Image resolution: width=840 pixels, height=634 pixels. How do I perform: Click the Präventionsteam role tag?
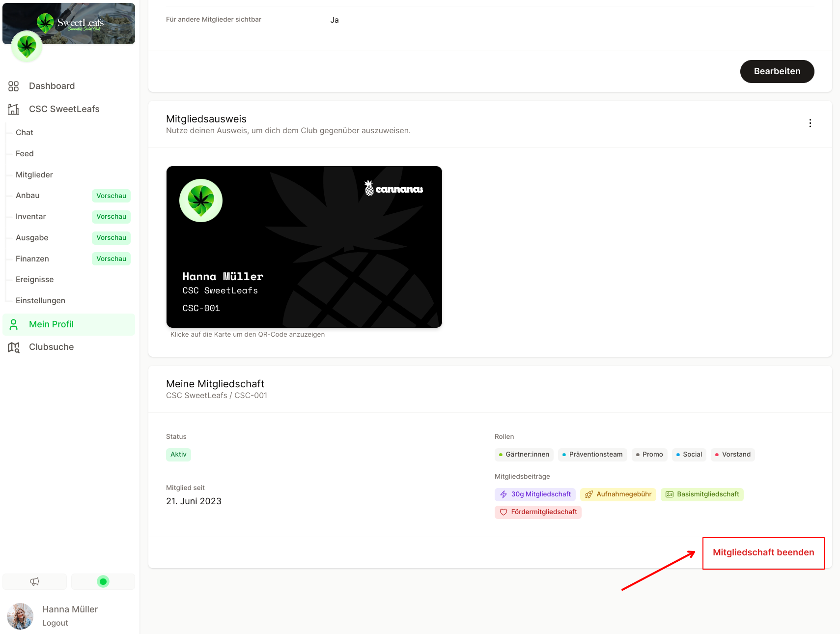pos(592,455)
